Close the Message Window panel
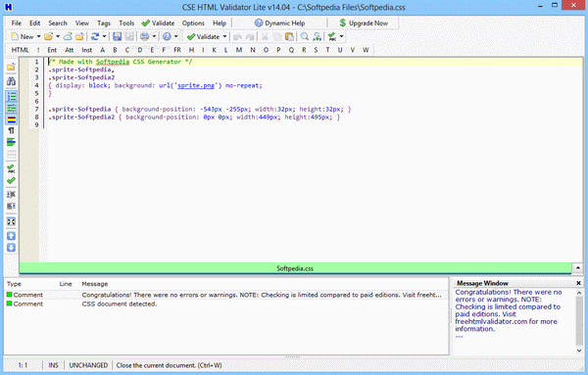588x375 pixels. (578, 283)
